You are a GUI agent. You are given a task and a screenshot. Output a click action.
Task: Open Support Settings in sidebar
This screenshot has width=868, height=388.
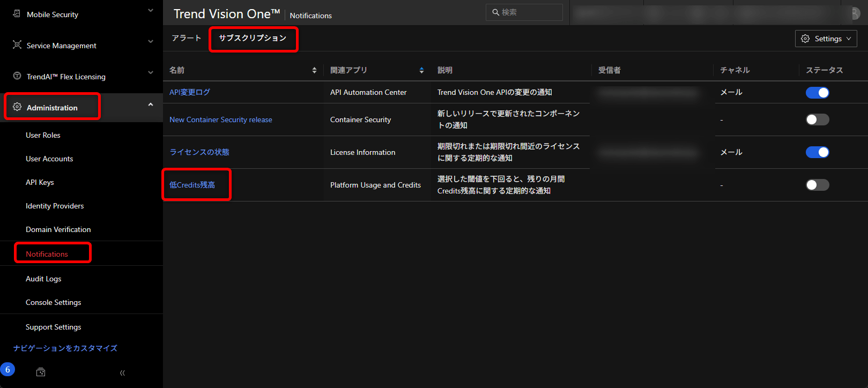54,327
